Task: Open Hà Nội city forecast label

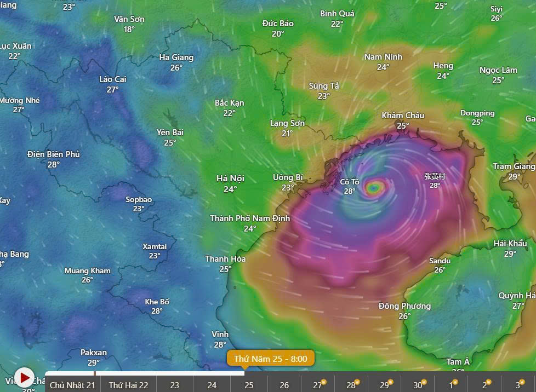Action: (230, 183)
